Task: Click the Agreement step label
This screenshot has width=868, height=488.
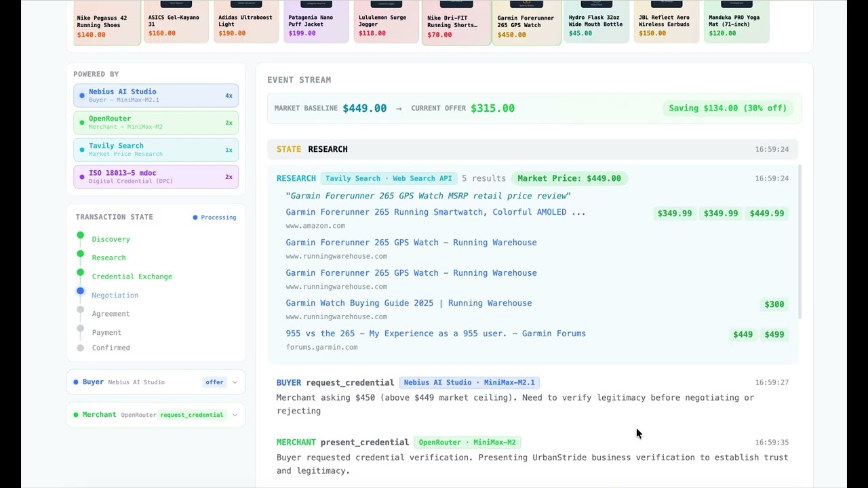Action: point(111,314)
